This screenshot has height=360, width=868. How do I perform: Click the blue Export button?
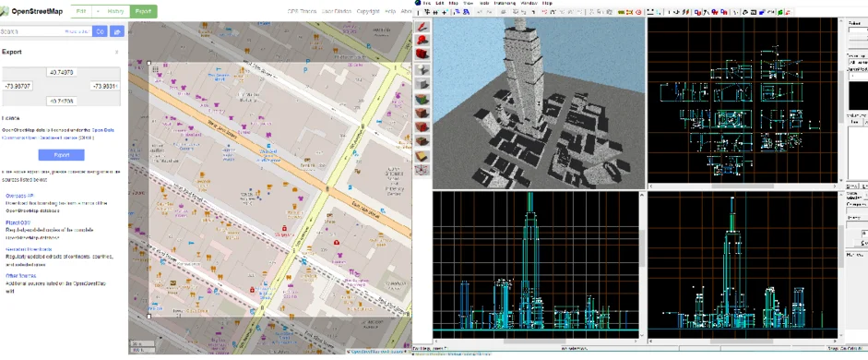tap(62, 155)
